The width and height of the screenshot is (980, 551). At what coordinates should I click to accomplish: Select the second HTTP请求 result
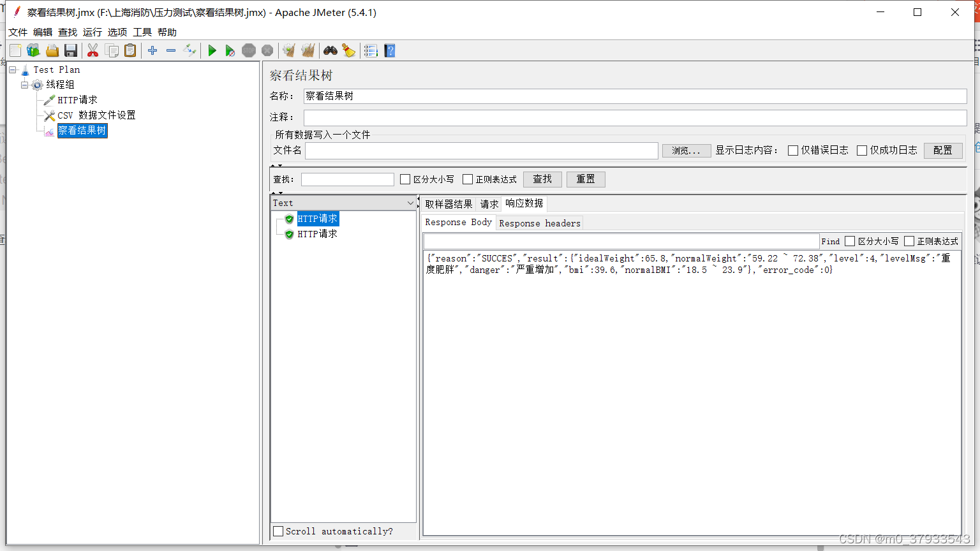pos(318,234)
